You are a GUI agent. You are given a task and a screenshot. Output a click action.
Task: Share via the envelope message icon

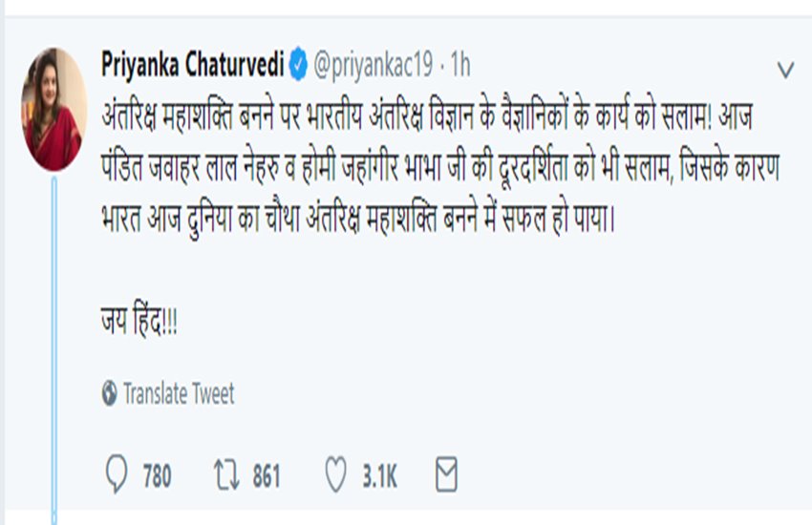click(x=447, y=474)
